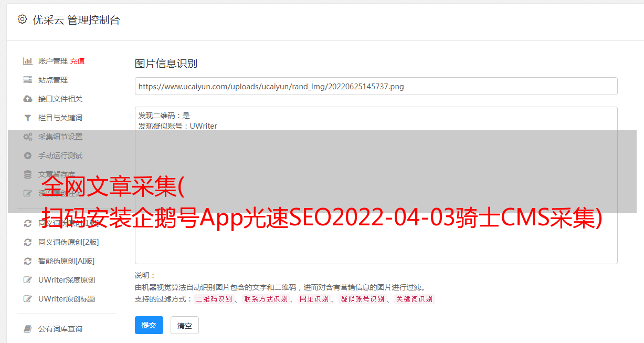Click the gear icon beside 优采云 管理控制台

tap(22, 19)
